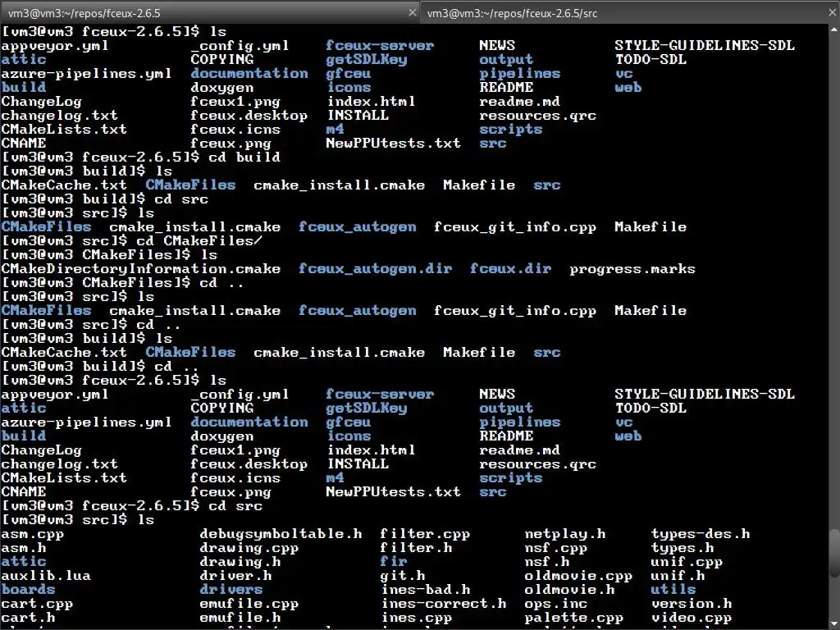Click asm.h in the src listing

(24, 548)
